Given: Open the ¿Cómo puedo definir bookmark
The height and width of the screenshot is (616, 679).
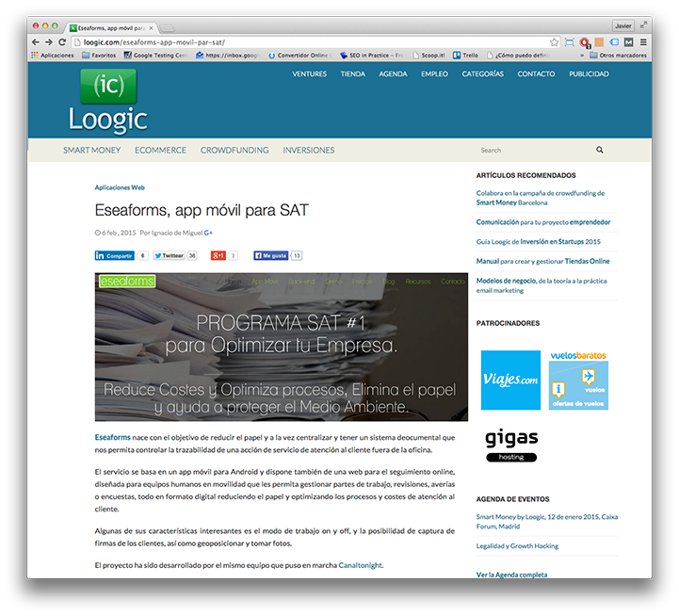Looking at the screenshot, I should (518, 55).
